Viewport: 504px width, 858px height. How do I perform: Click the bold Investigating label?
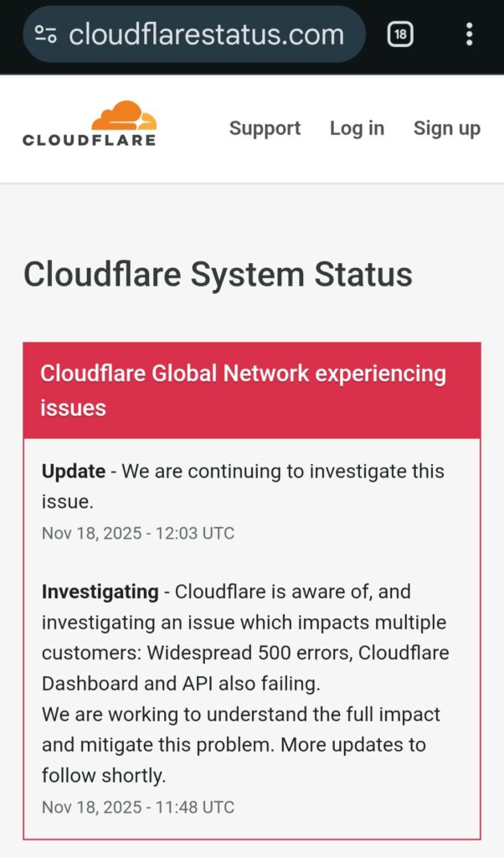pyautogui.click(x=100, y=592)
